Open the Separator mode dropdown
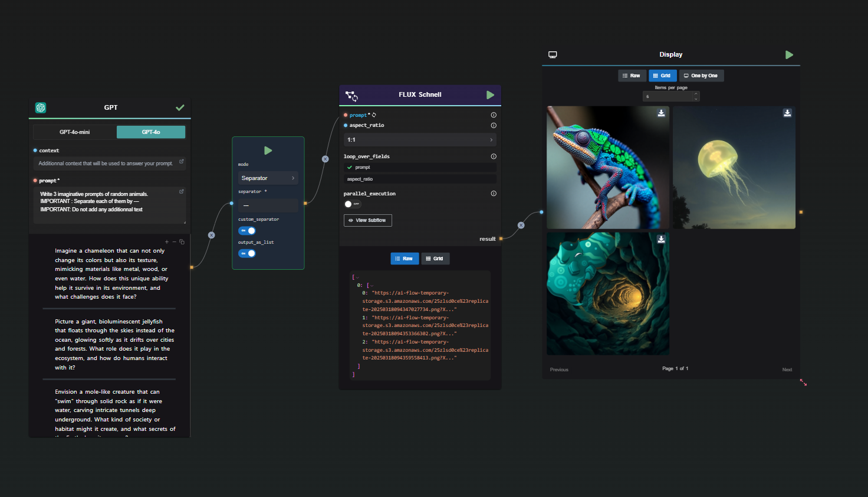868x497 pixels. [x=268, y=178]
